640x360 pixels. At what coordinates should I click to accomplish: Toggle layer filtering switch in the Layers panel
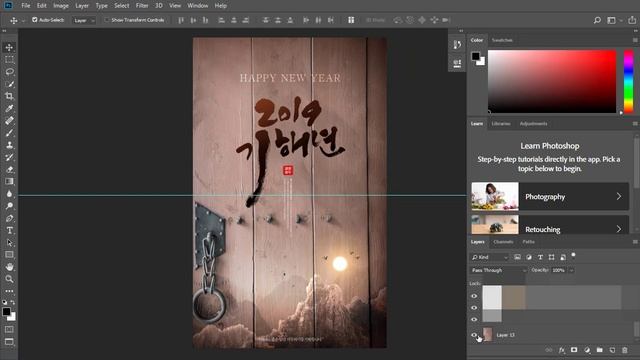[573, 256]
